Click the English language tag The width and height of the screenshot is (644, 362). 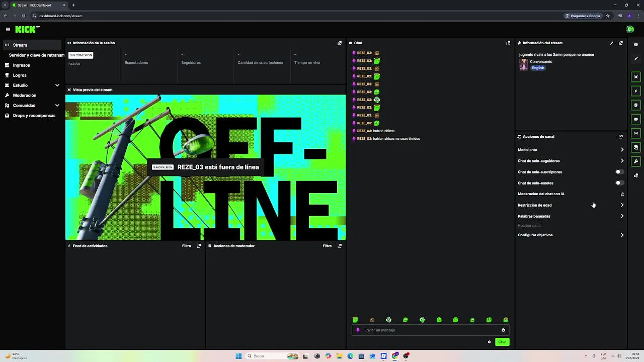(538, 68)
